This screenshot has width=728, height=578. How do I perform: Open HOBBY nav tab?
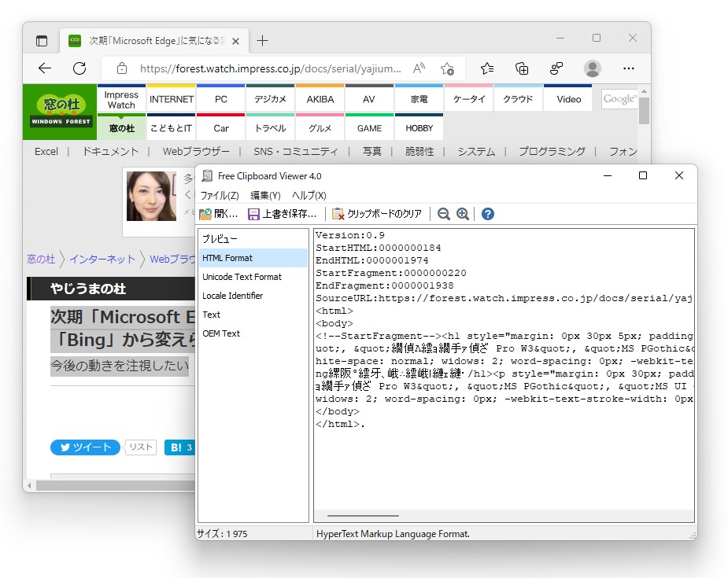[x=419, y=128]
